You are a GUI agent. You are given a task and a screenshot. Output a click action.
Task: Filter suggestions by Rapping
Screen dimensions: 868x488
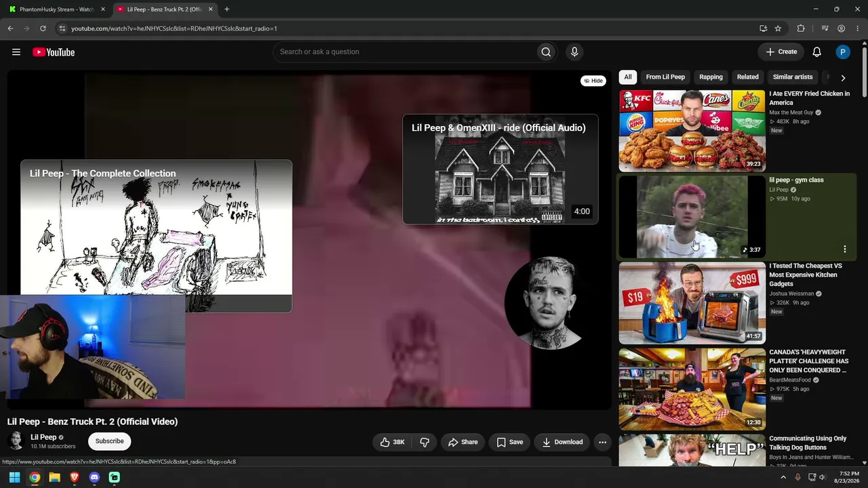click(711, 77)
